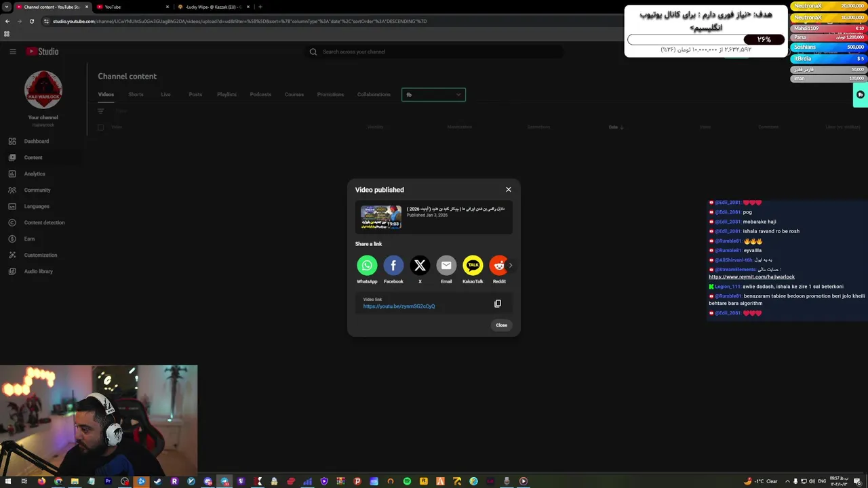This screenshot has width=868, height=488.
Task: Share the video on Reddit
Action: point(498,265)
